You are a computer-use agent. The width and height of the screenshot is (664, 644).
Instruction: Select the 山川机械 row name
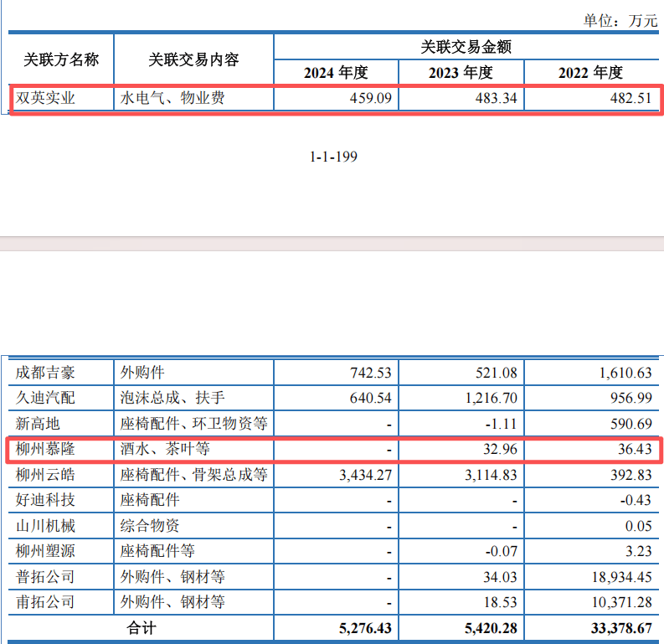45,526
